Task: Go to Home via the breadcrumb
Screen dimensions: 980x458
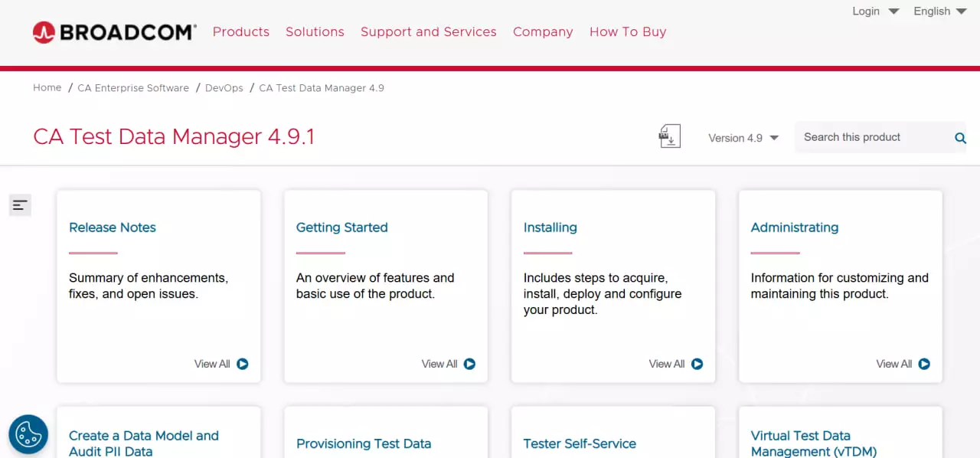Action: click(x=47, y=87)
